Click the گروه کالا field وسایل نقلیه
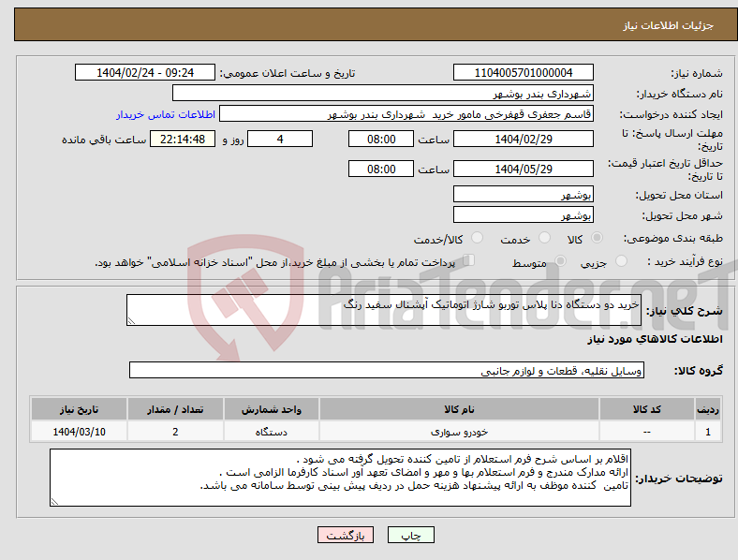The width and height of the screenshot is (738, 560). pos(387,370)
